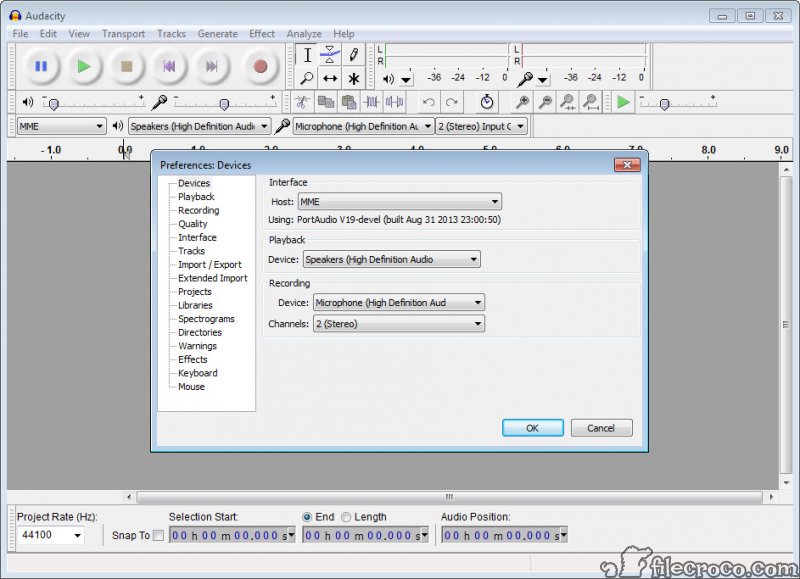Open Recording Device dropdown in Preferences
Image resolution: width=800 pixels, height=579 pixels.
click(x=398, y=303)
